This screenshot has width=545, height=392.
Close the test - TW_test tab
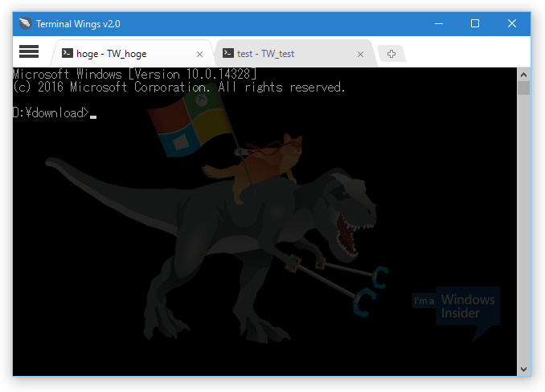360,54
